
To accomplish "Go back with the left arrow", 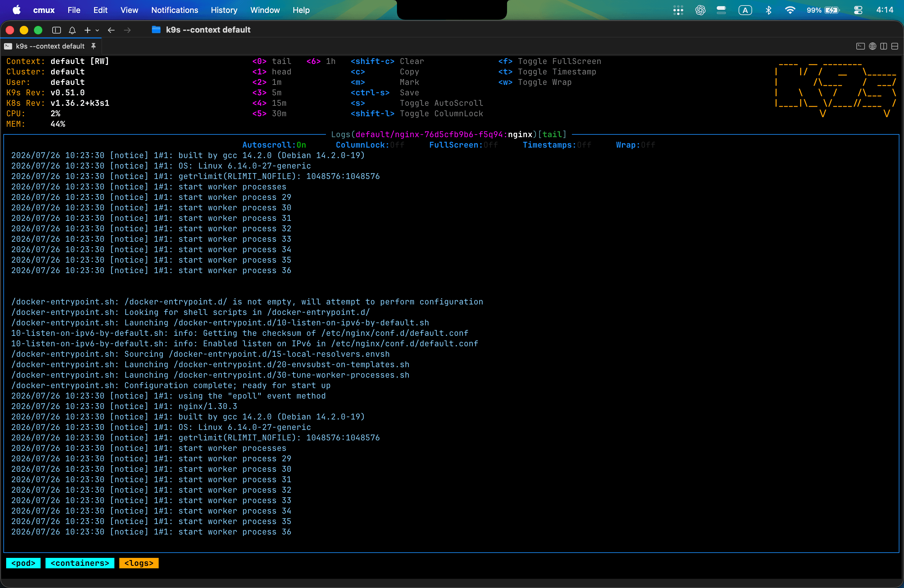I will pos(111,30).
